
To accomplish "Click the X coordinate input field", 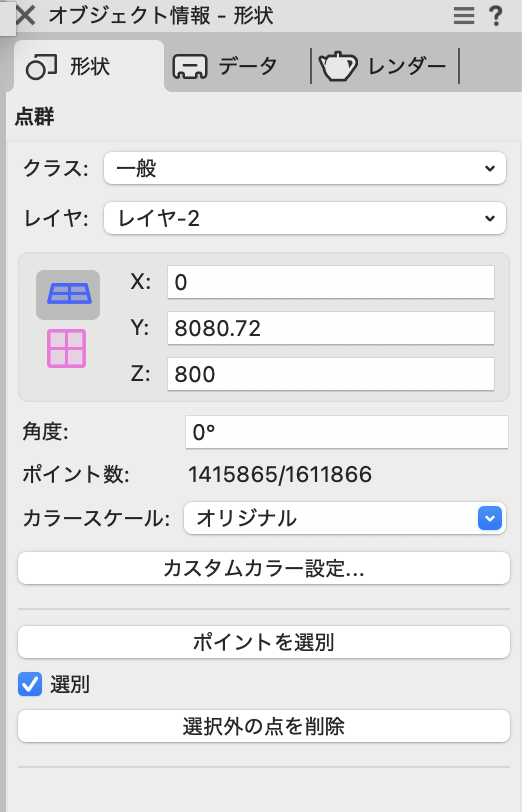I will click(x=331, y=282).
